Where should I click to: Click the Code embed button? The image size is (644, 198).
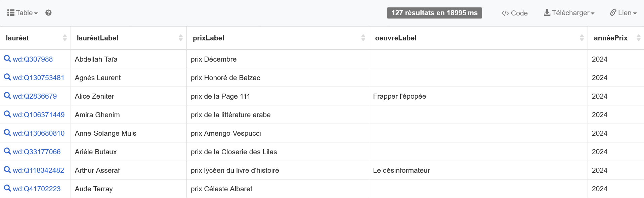click(x=514, y=13)
